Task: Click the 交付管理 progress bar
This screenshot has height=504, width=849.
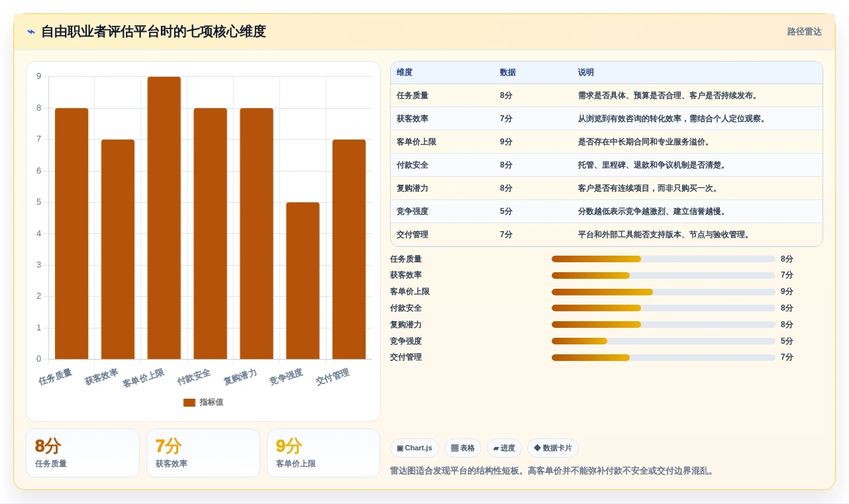Action: point(663,357)
